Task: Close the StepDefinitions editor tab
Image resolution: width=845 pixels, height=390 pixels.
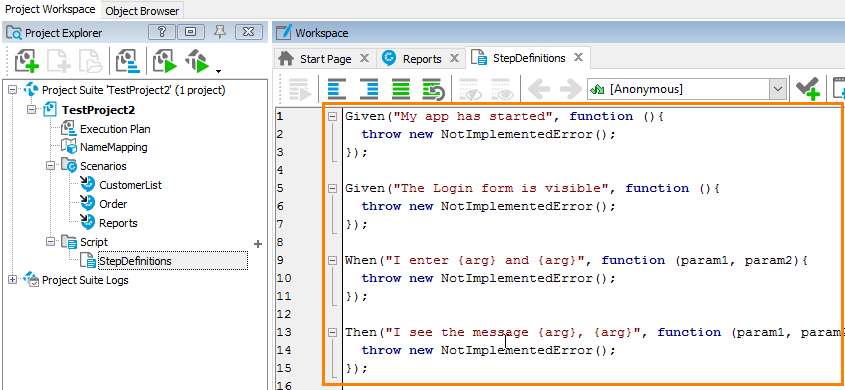Action: pyautogui.click(x=578, y=57)
